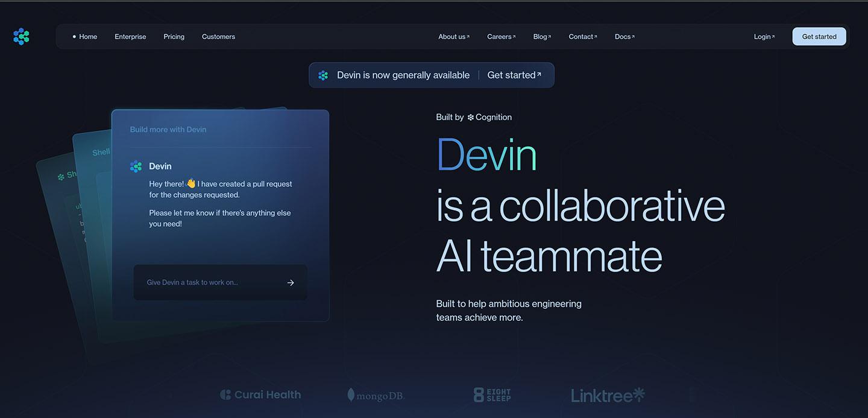
Task: Click the 'Hey there!' chat message
Action: tap(221, 189)
